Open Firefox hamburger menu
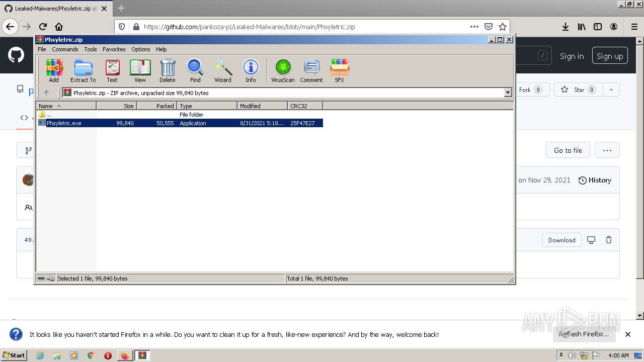This screenshot has width=644, height=362. click(x=634, y=27)
